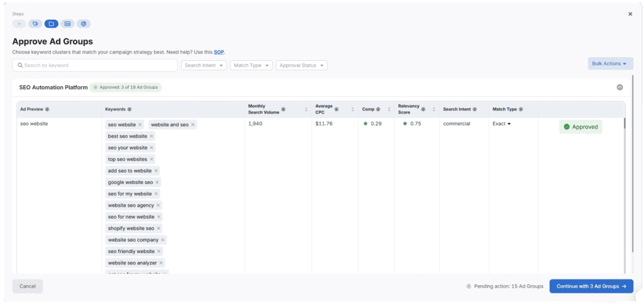The width and height of the screenshot is (644, 304).
Task: Click info icon for Average CPC
Action: click(337, 109)
